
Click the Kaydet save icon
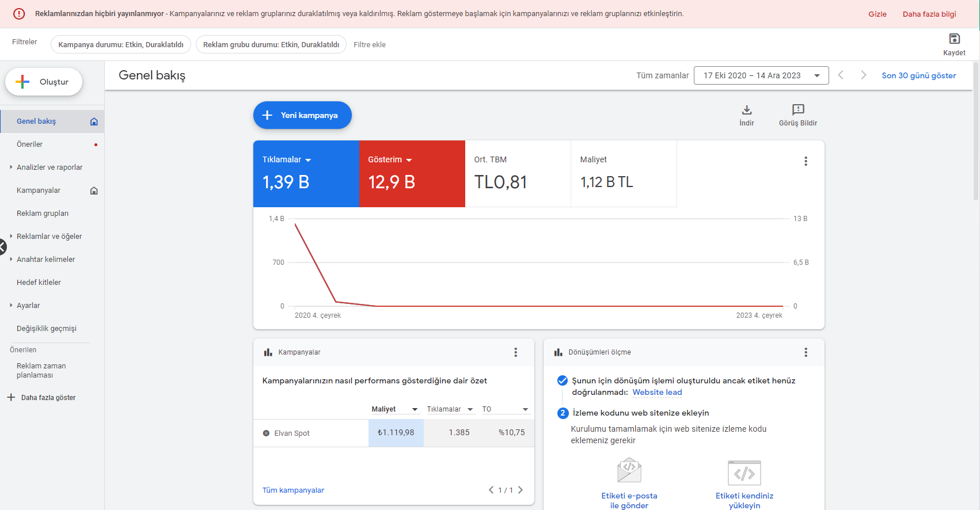pos(954,39)
